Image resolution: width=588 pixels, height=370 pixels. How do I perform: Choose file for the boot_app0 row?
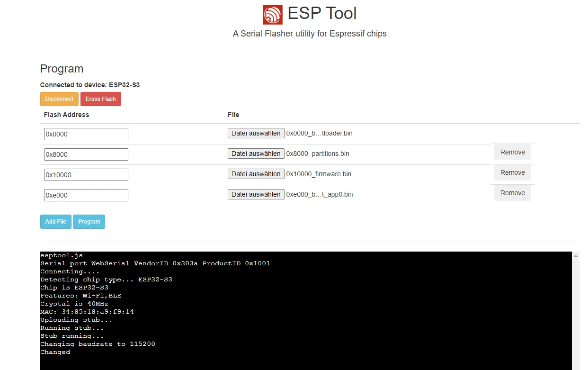[256, 194]
